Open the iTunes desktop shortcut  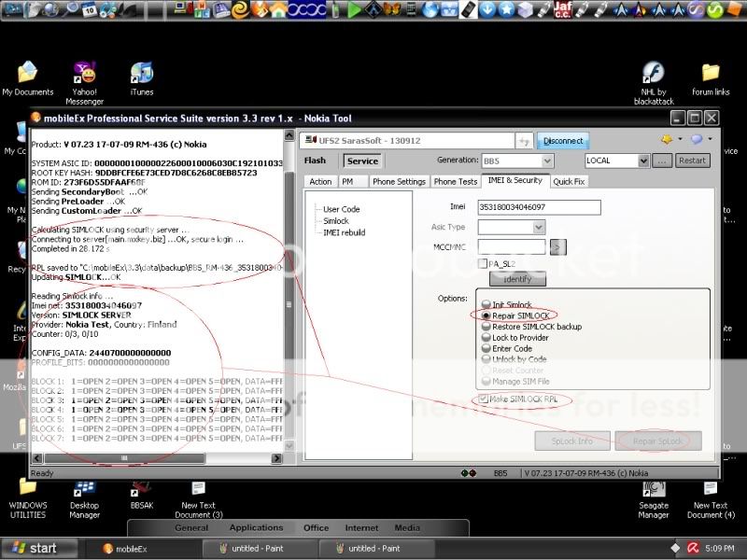coord(142,78)
